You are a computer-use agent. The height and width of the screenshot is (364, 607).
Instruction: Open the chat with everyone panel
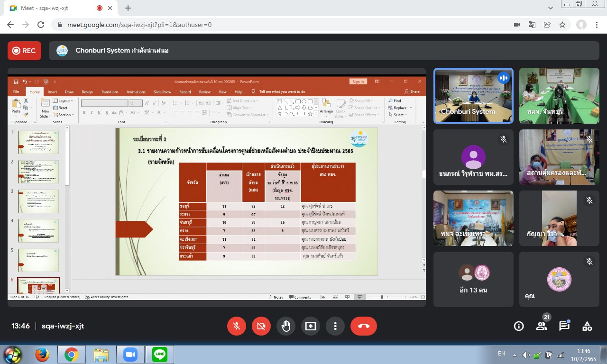pos(564,326)
